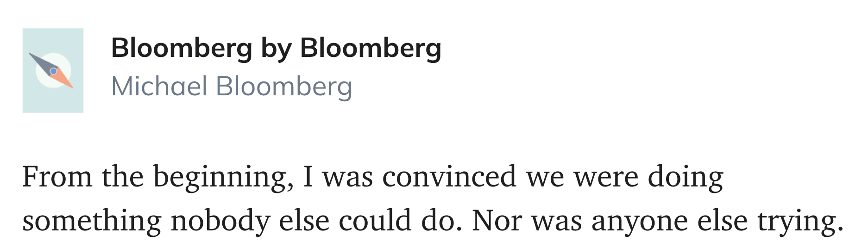868x248 pixels.
Task: Click the word "convinced" in the quote
Action: point(449,177)
